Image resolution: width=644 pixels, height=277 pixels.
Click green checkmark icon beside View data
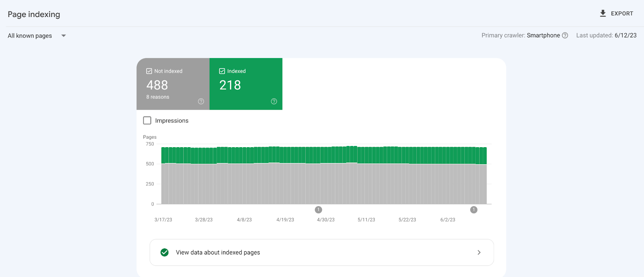(x=165, y=252)
